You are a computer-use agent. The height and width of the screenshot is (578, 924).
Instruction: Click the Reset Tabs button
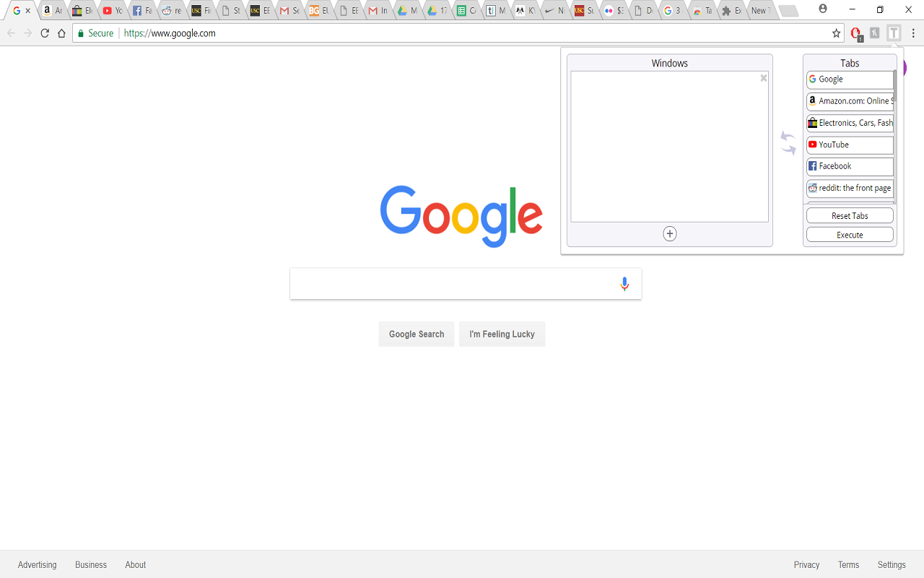coord(850,216)
